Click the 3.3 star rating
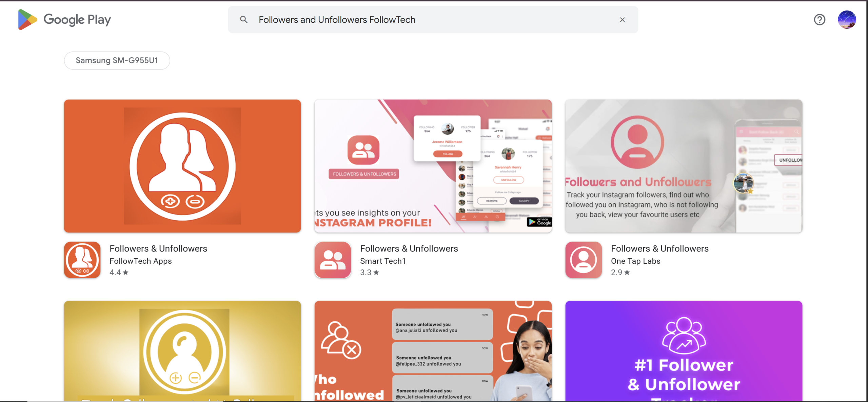 (x=370, y=272)
